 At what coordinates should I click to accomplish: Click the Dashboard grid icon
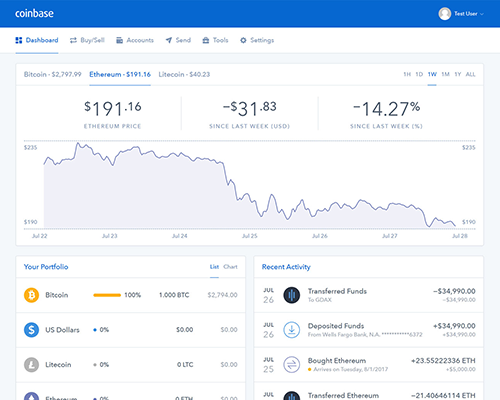pos(19,40)
